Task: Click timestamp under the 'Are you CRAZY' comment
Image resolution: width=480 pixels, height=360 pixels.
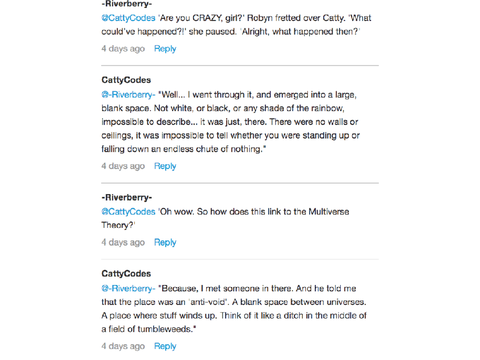Action: [123, 49]
